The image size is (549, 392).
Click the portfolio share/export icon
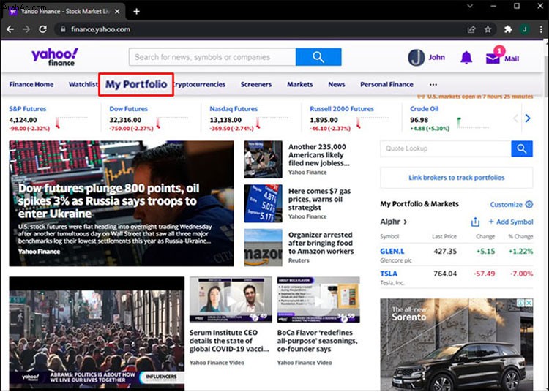[475, 222]
